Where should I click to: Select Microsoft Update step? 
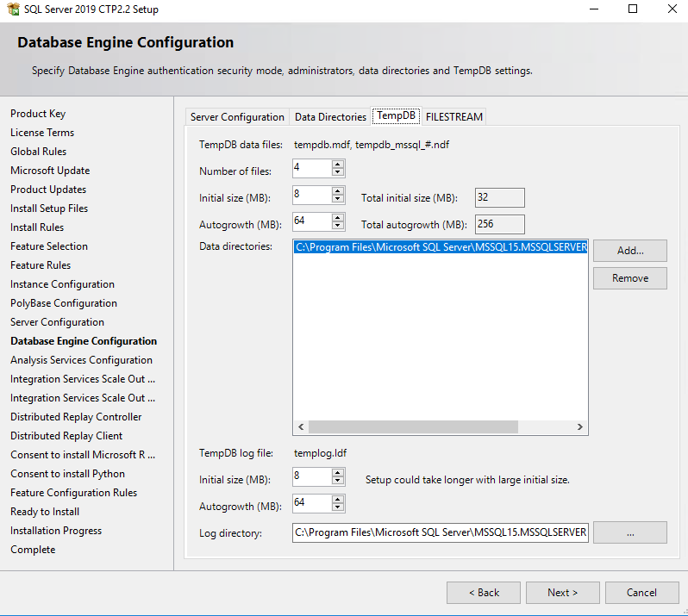point(51,171)
